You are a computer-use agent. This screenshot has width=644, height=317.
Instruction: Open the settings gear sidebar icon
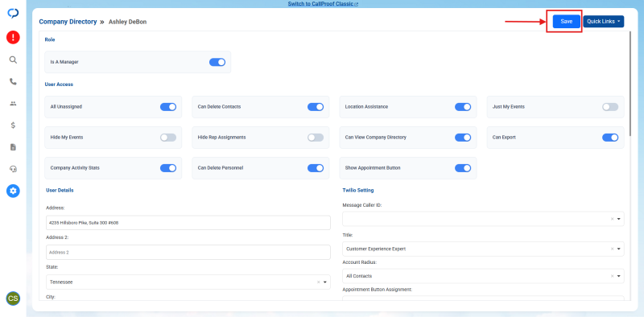(x=13, y=191)
